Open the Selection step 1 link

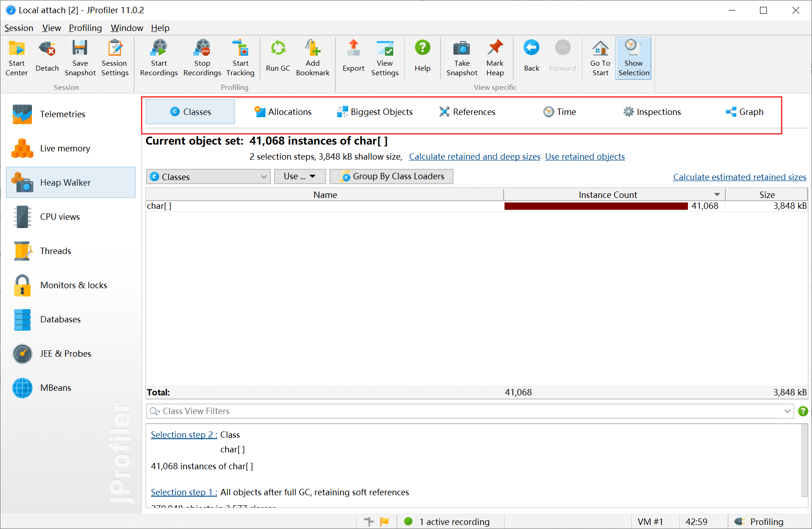click(184, 492)
